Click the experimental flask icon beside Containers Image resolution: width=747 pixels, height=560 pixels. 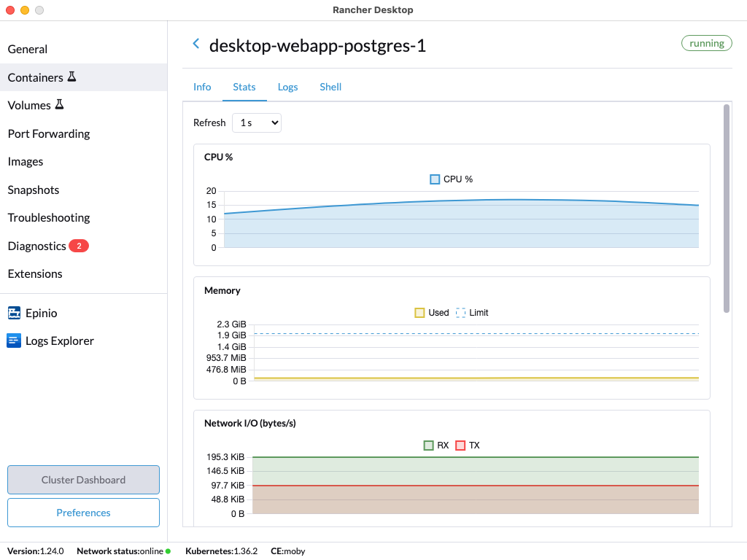72,77
